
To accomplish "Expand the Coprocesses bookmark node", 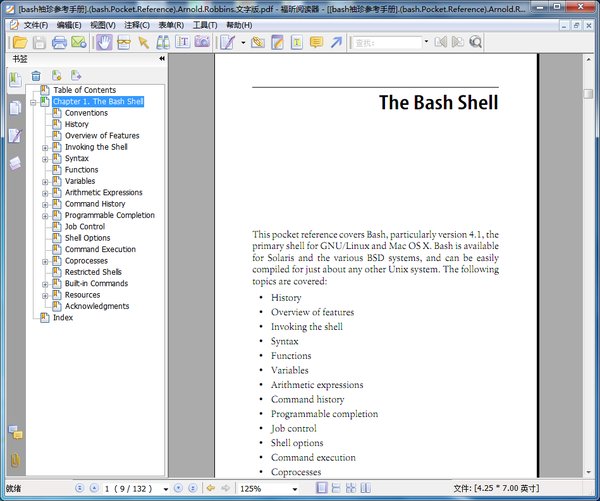I will pos(45,262).
